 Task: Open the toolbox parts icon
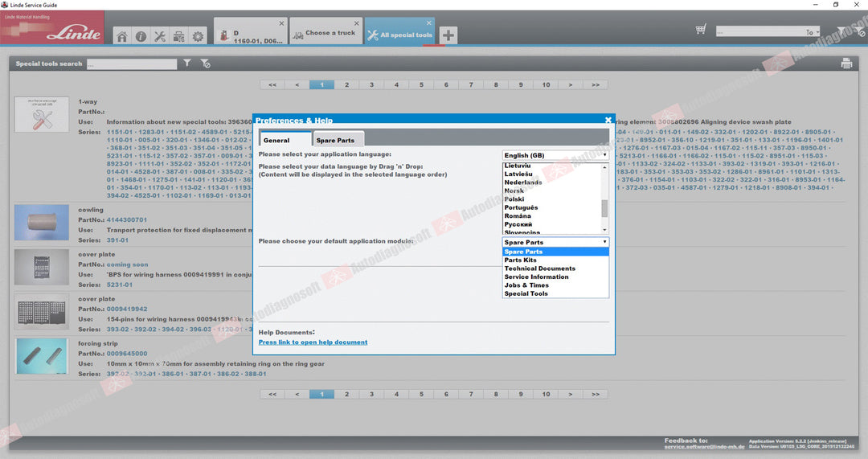click(x=178, y=36)
